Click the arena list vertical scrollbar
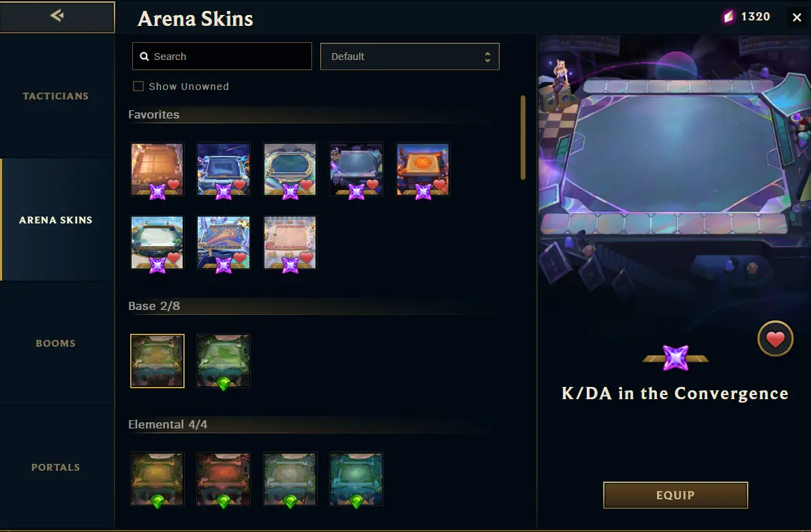This screenshot has width=811, height=532. (x=523, y=138)
